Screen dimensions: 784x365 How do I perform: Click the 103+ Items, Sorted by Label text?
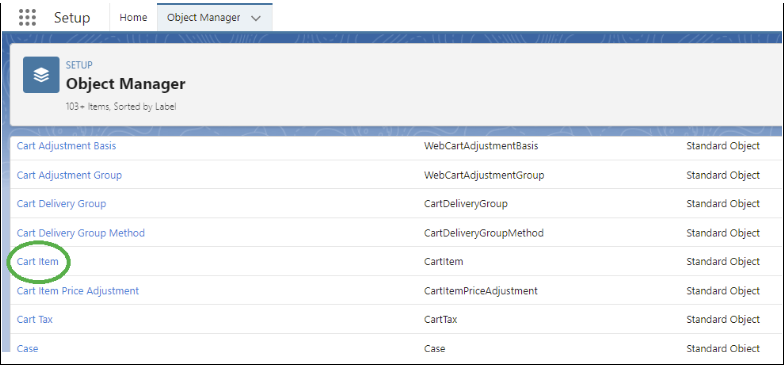click(x=121, y=106)
